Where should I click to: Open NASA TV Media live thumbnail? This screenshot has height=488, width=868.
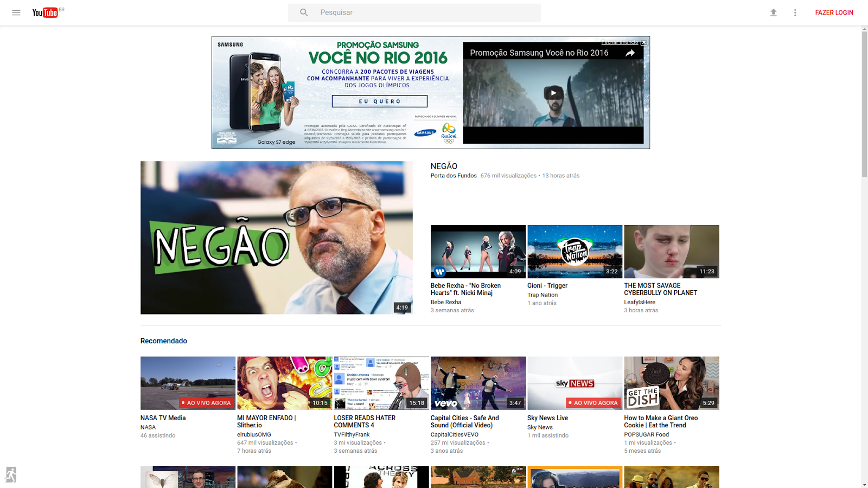pyautogui.click(x=188, y=383)
